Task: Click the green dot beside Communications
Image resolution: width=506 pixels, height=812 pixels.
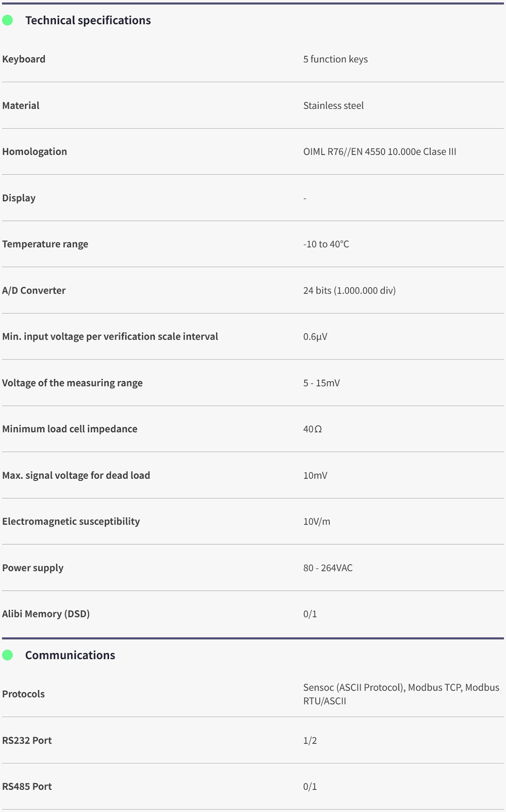Action: pos(8,655)
